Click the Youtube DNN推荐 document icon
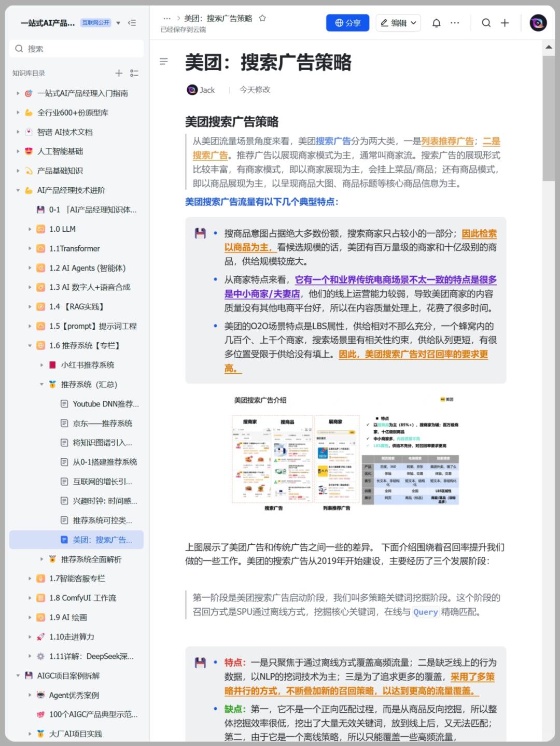The width and height of the screenshot is (560, 746). [x=64, y=404]
